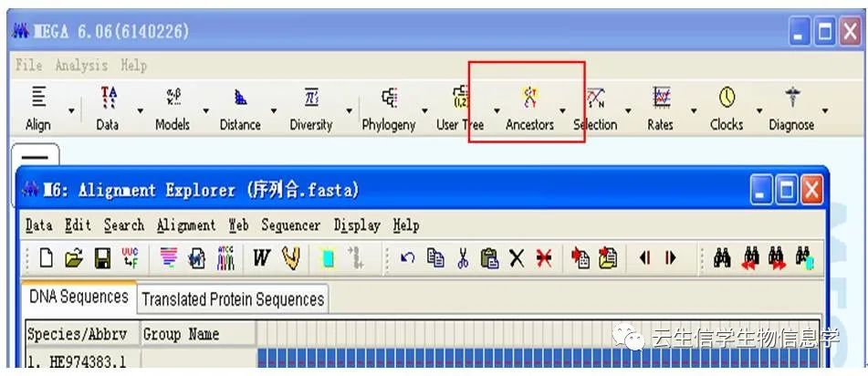Expand the Diagnose dropdown arrow
868x376 pixels.
tap(825, 110)
